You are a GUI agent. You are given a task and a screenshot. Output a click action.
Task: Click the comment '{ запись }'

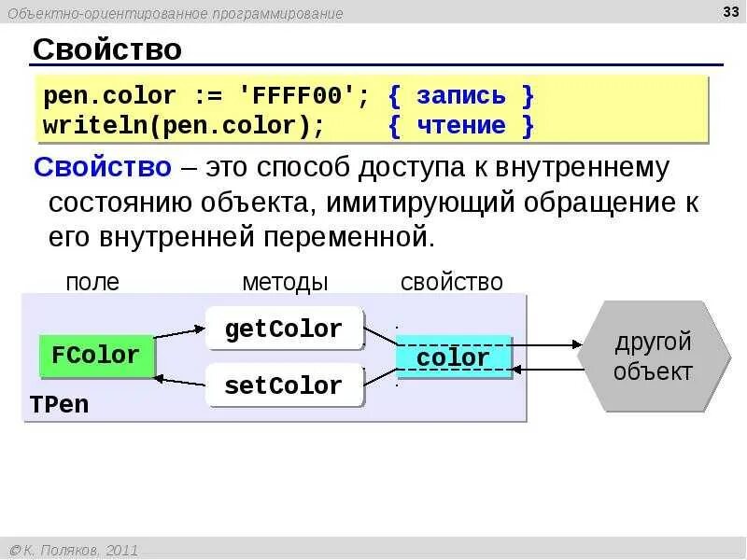coord(460,96)
